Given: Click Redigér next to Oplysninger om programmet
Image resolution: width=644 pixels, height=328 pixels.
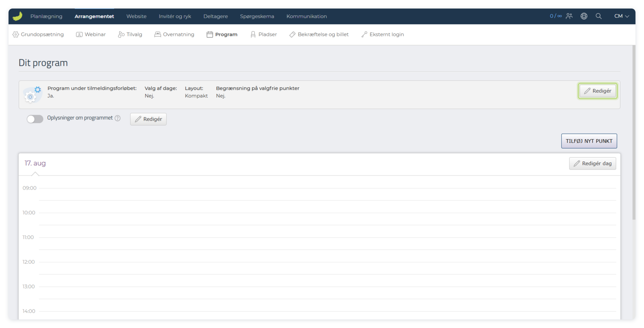Looking at the screenshot, I should click(x=148, y=119).
